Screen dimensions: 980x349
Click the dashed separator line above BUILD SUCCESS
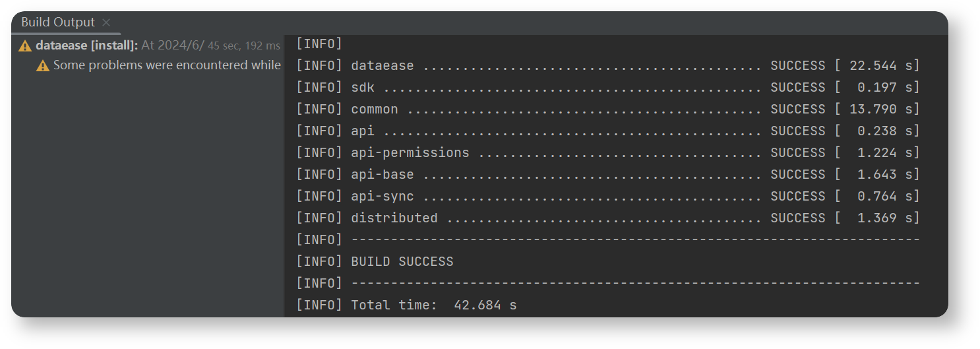pos(634,240)
